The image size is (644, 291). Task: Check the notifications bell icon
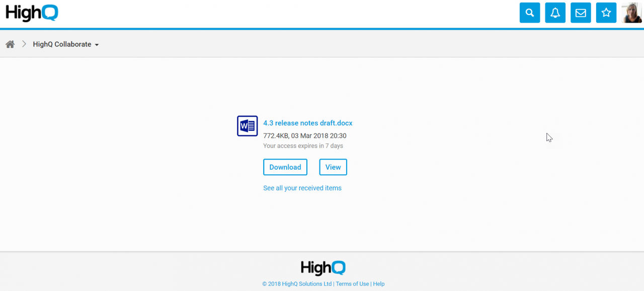pyautogui.click(x=555, y=13)
